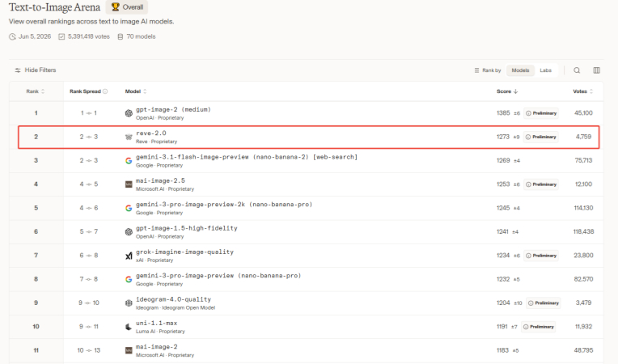This screenshot has height=364, width=618.
Task: Click the clock icon beside the date
Action: click(13, 36)
